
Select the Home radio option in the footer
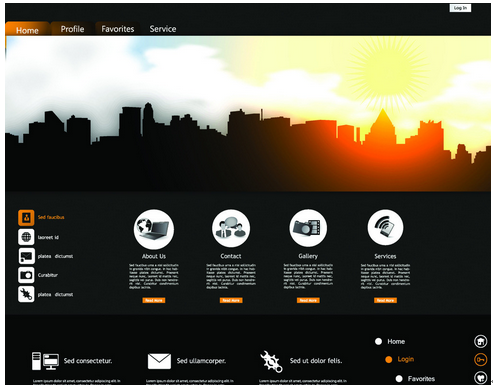(378, 341)
